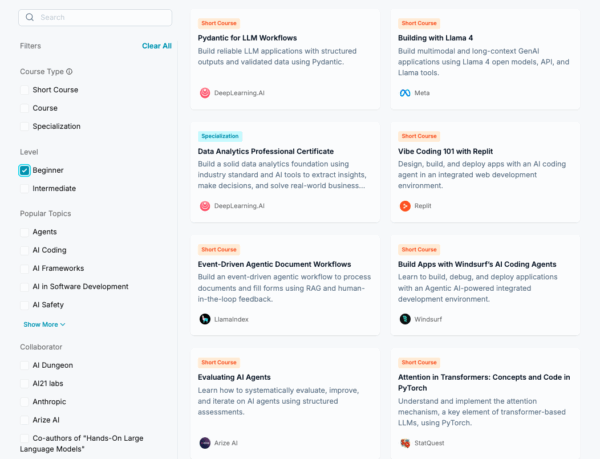Click the Popular Topics heading
This screenshot has height=459, width=600.
[46, 213]
